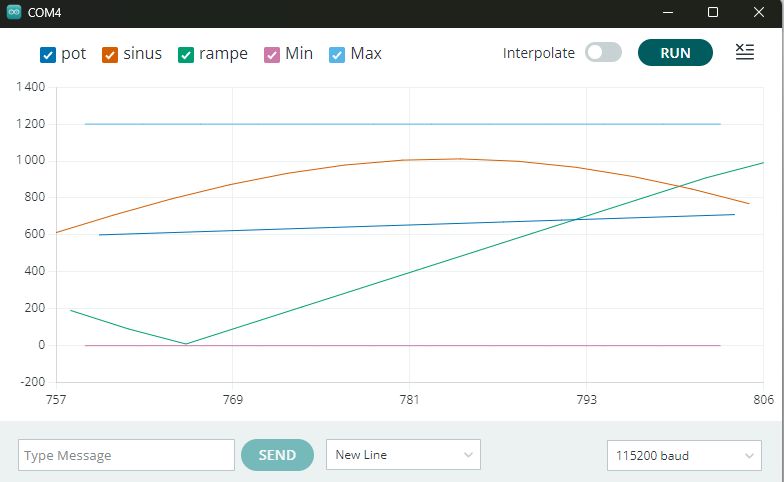Enable the Interpolate switch
The width and height of the screenshot is (784, 482).
(603, 53)
